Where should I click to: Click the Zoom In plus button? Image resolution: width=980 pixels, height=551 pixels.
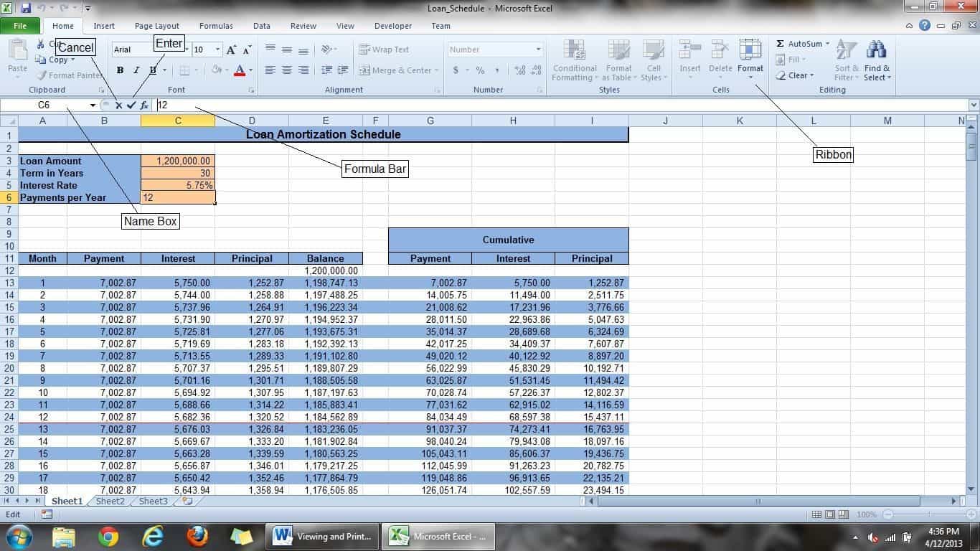tap(971, 514)
